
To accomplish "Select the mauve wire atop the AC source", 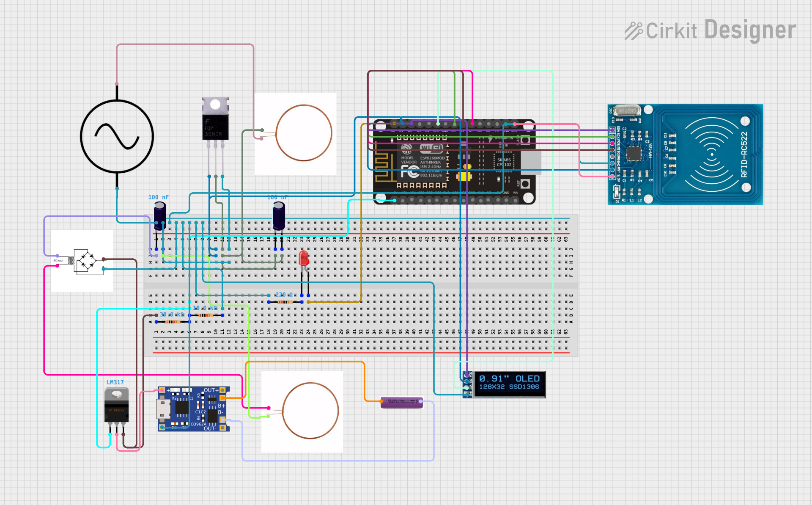I will point(185,44).
